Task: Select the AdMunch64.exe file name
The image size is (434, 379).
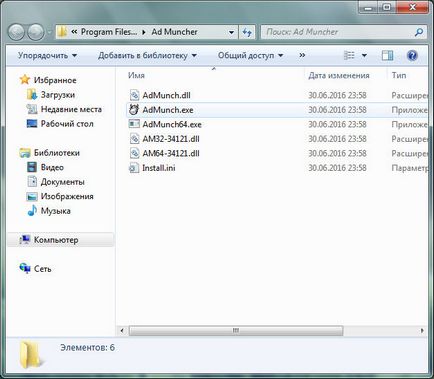Action: [172, 124]
